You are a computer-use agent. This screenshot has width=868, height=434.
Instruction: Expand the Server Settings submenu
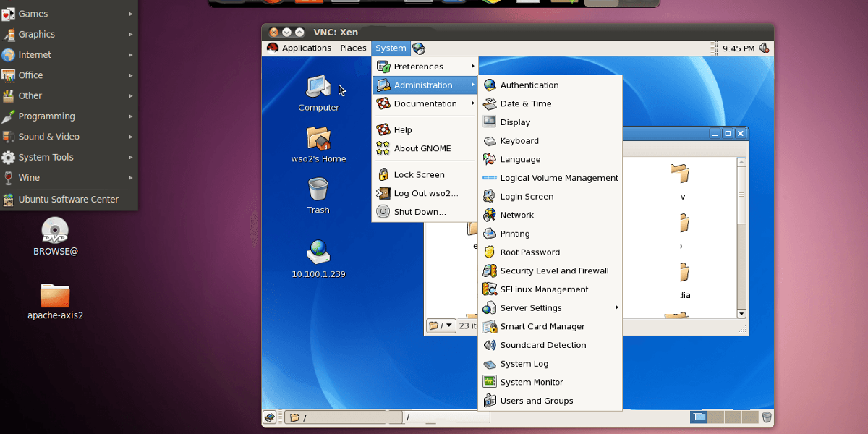click(x=550, y=307)
